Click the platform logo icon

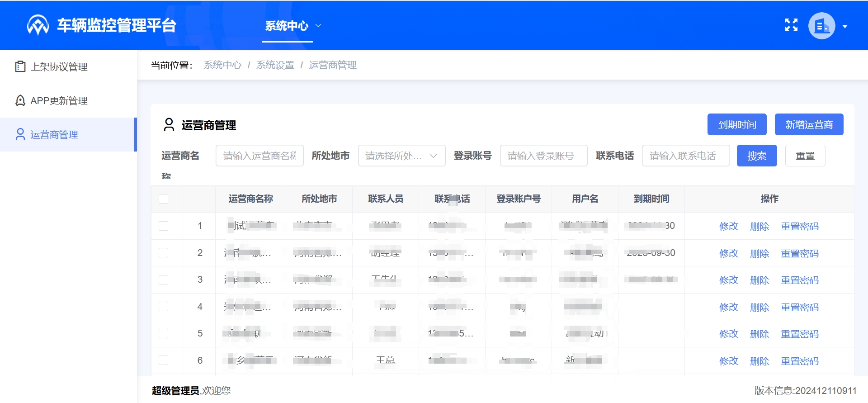38,25
